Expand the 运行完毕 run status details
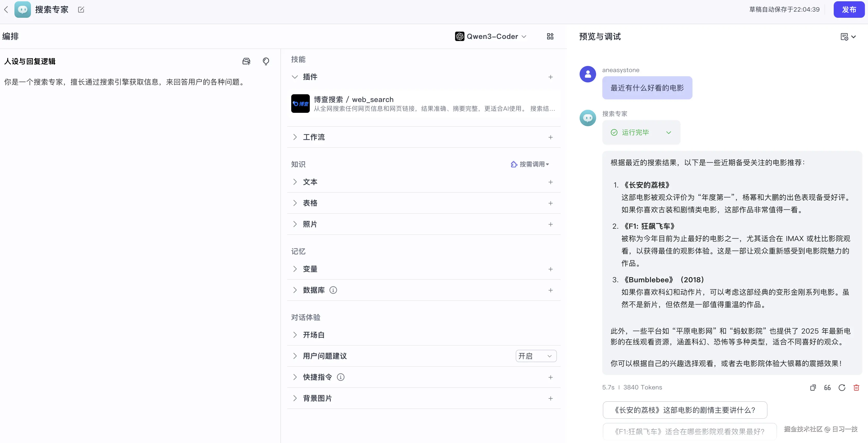The image size is (868, 443). point(668,133)
